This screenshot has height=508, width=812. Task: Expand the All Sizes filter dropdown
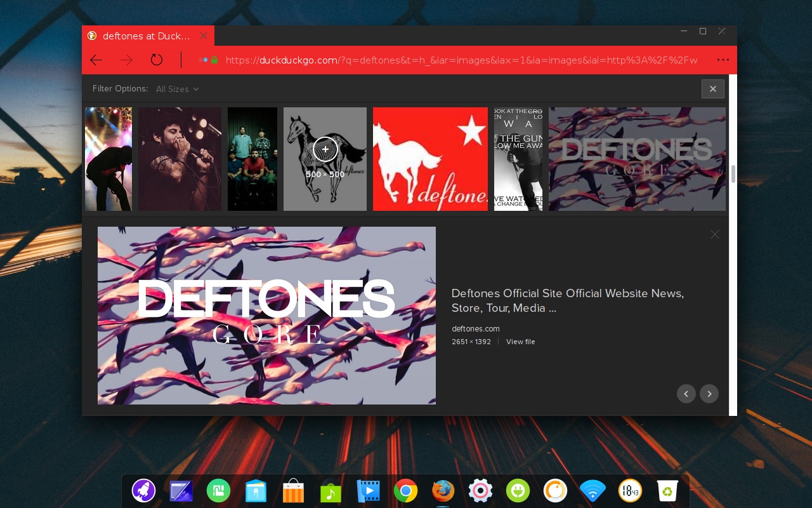pyautogui.click(x=178, y=89)
